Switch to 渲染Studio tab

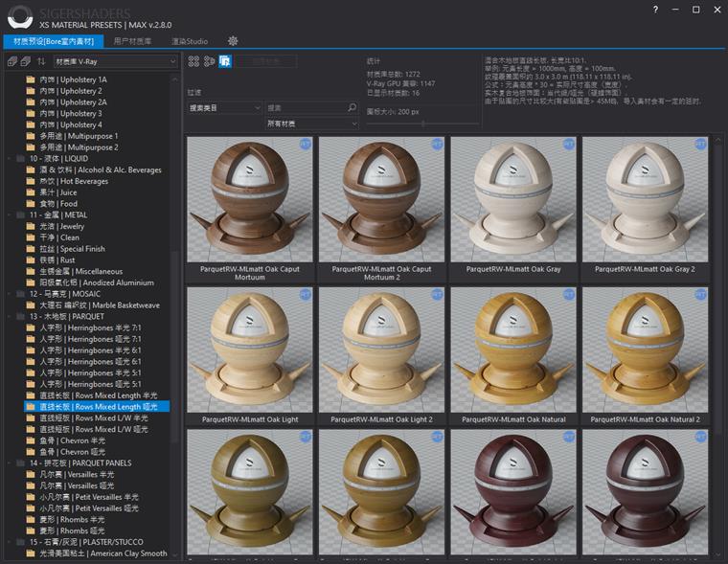[190, 41]
